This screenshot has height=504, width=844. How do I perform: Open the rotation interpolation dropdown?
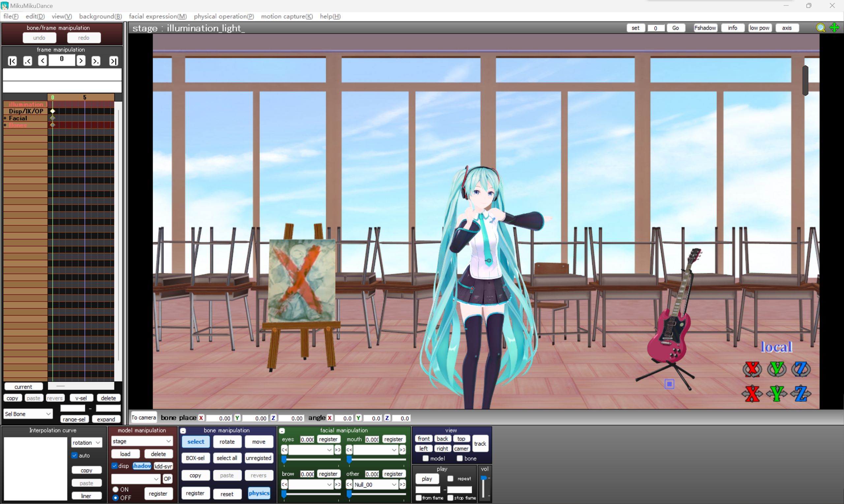[x=86, y=443]
